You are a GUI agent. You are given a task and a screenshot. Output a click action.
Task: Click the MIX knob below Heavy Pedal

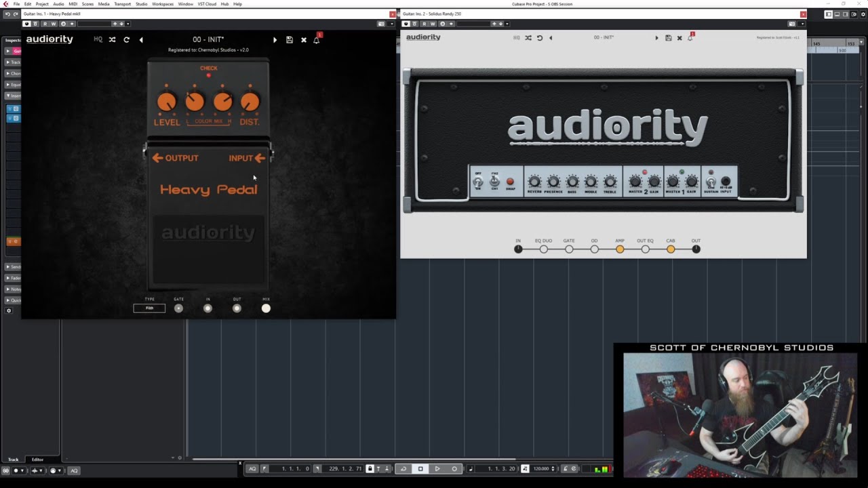[x=266, y=308]
